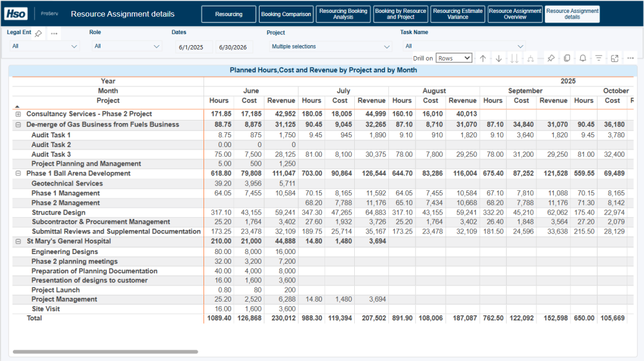Open the Drill on Rows dropdown
644x361 pixels.
454,58
